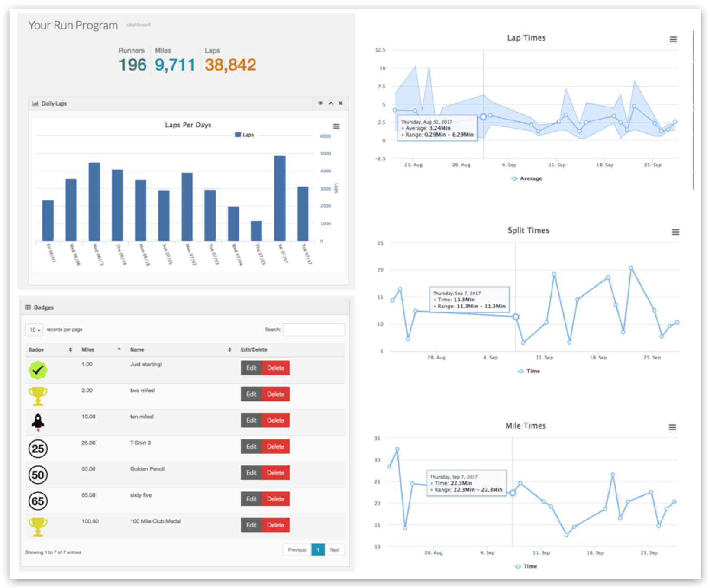Click the Miles total 9,711
This screenshot has height=588, width=710.
pos(175,65)
